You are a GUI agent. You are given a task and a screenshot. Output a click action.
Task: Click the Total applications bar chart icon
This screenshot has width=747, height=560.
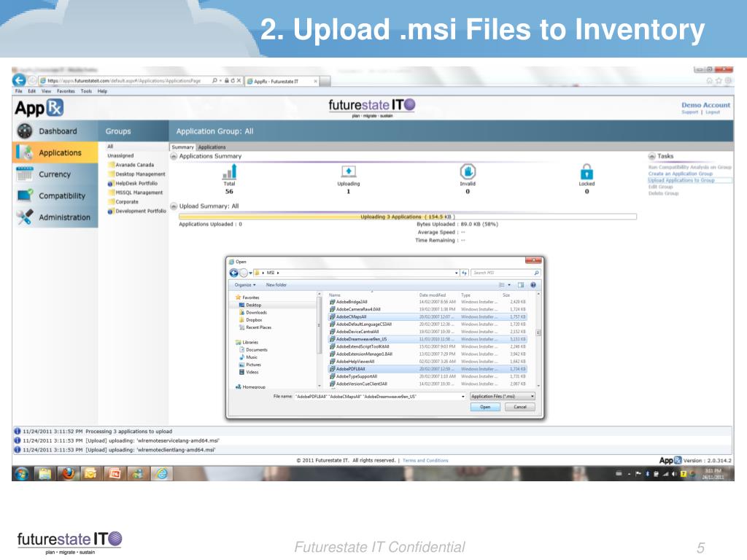tap(230, 172)
